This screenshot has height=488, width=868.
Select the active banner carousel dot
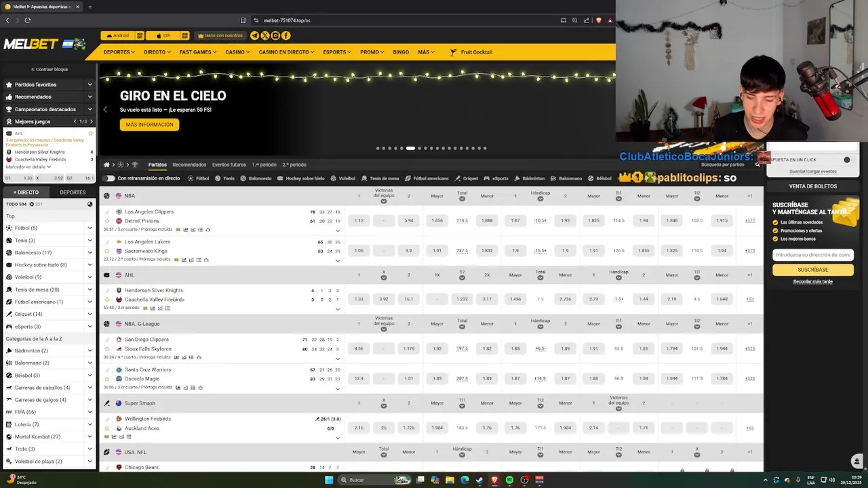410,148
